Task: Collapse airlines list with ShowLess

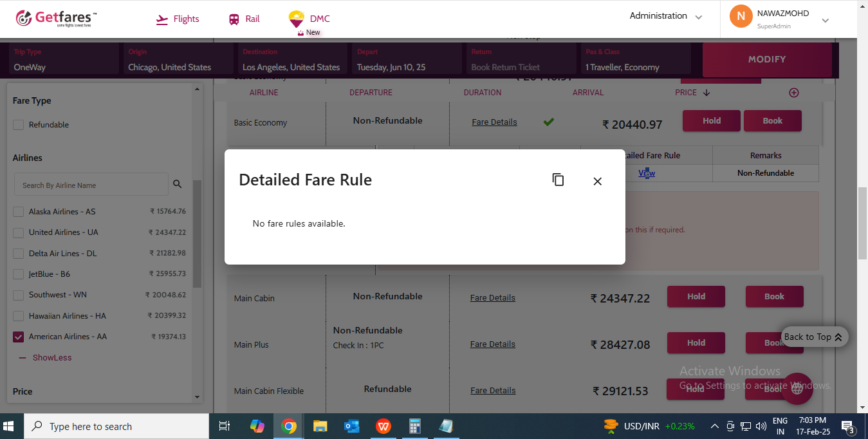Action: point(51,358)
